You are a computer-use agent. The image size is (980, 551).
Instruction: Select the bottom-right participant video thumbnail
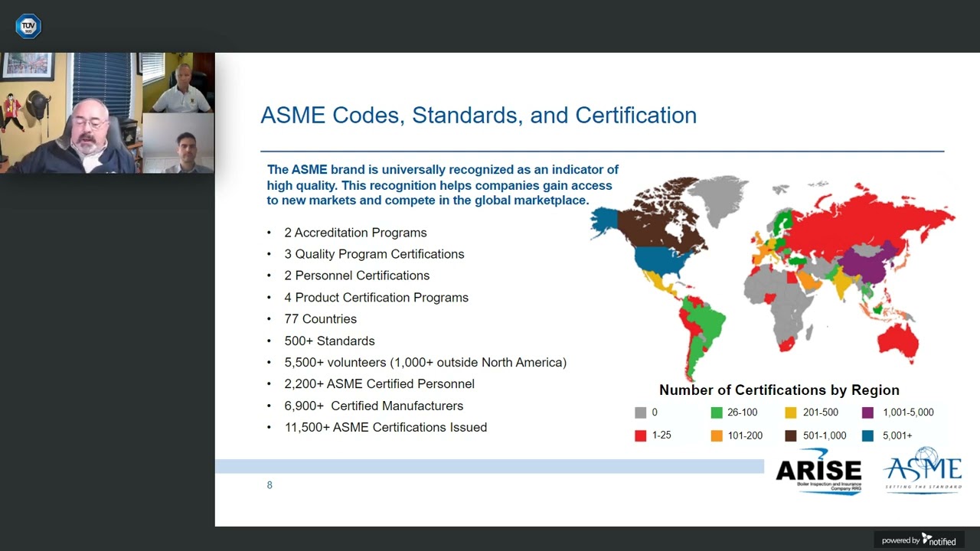click(x=178, y=143)
